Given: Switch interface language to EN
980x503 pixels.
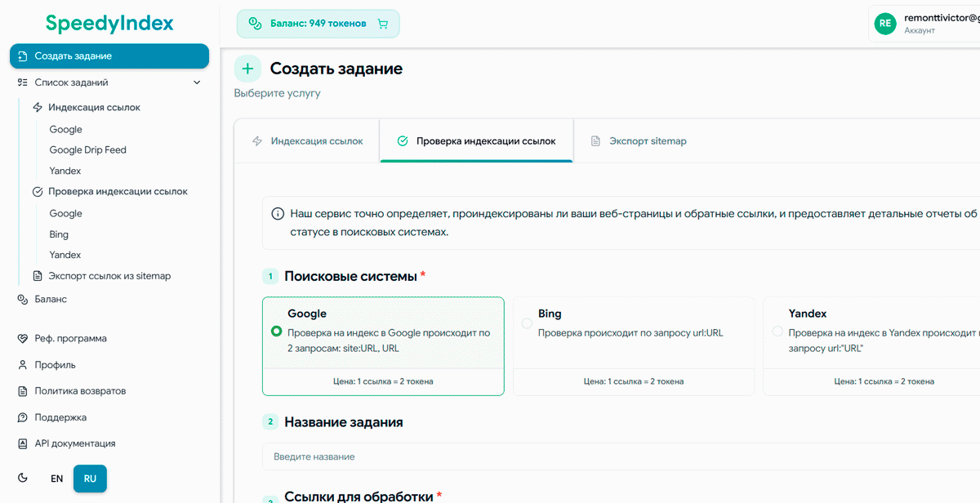Looking at the screenshot, I should [x=56, y=479].
